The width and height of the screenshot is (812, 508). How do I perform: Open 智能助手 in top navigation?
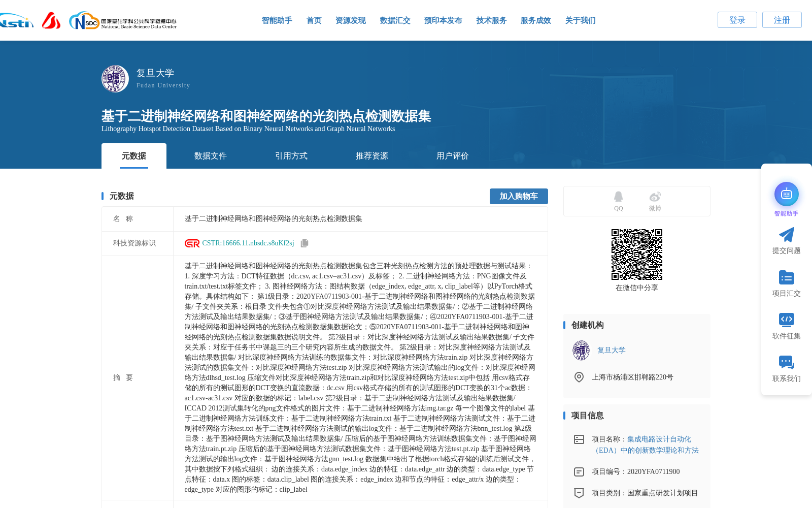tap(277, 20)
